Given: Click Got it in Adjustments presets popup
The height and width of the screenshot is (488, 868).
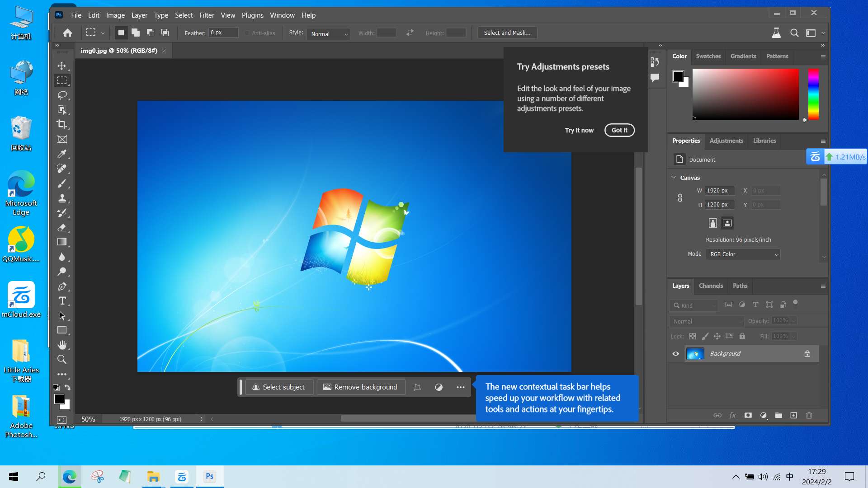Looking at the screenshot, I should pyautogui.click(x=619, y=130).
